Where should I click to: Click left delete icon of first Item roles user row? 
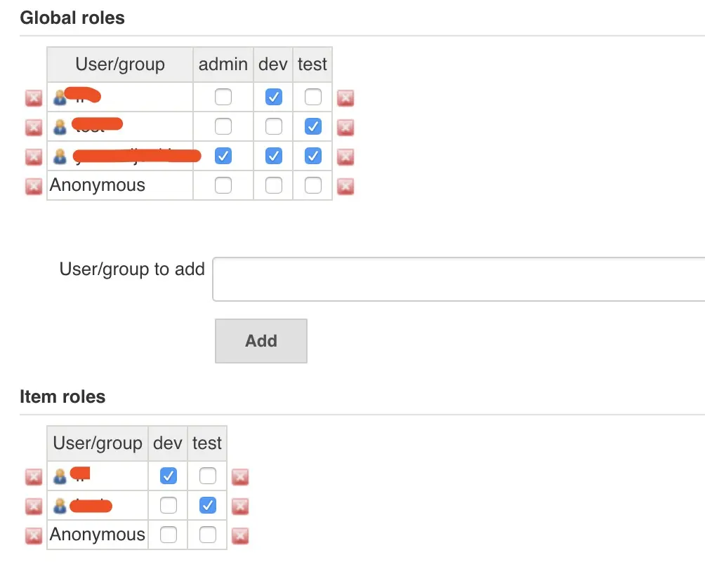pos(34,477)
